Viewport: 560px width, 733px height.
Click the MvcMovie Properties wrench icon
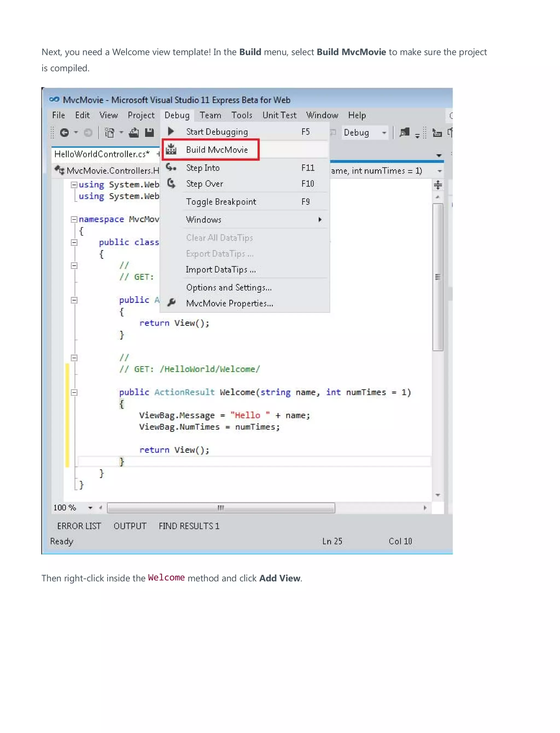[171, 302]
